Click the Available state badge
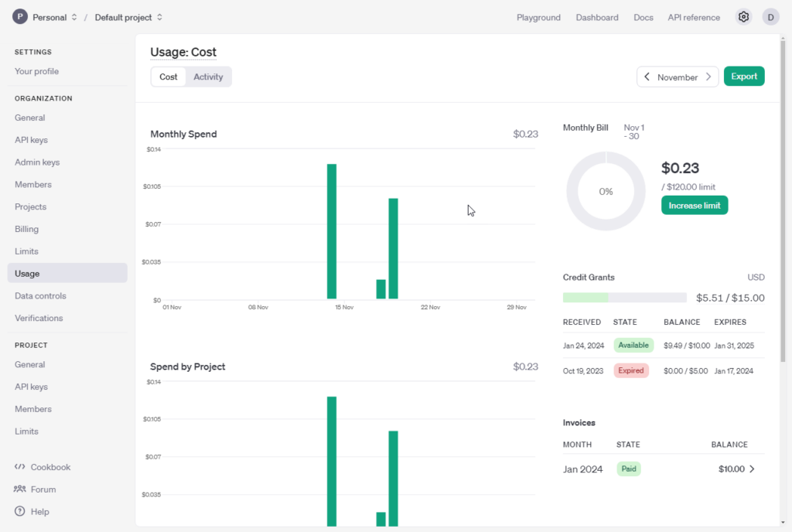The width and height of the screenshot is (792, 532). coord(633,345)
